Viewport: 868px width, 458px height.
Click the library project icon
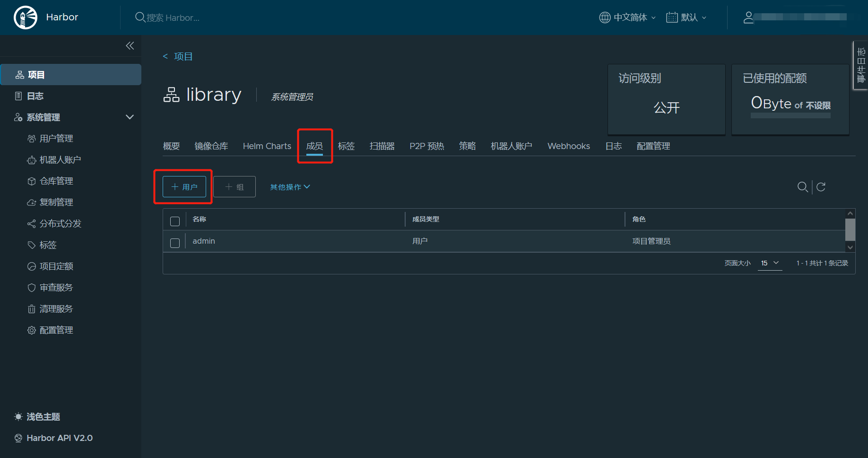click(171, 95)
